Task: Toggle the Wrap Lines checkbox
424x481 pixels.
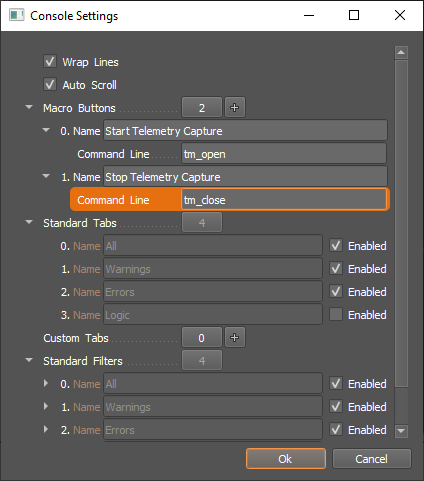Action: coord(50,61)
